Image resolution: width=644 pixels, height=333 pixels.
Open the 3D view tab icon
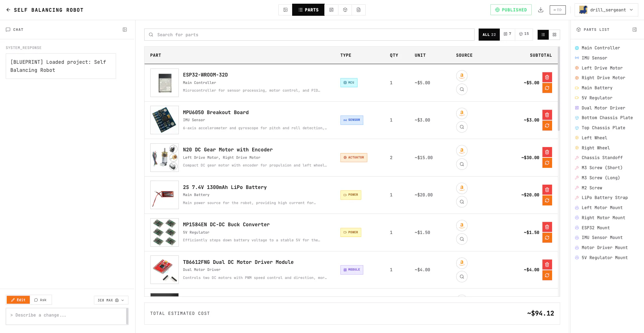tap(345, 10)
